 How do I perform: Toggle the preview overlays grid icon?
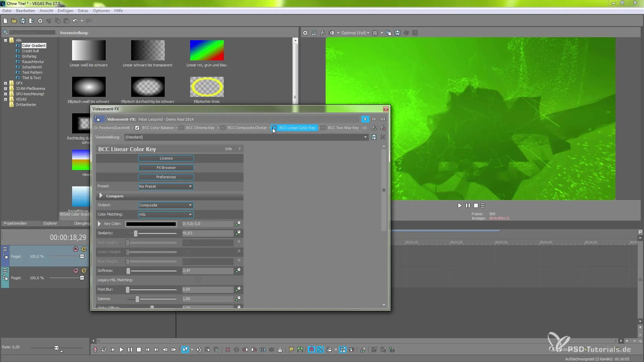pyautogui.click(x=375, y=33)
